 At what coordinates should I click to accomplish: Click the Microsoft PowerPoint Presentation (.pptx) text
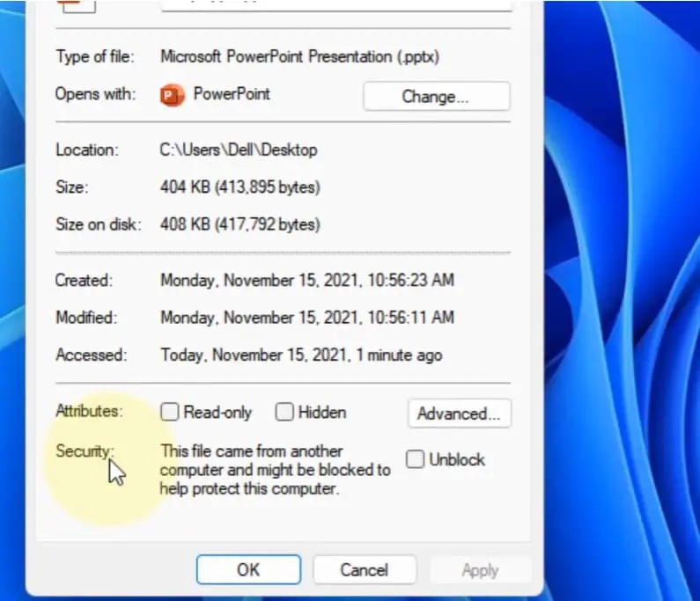point(299,56)
